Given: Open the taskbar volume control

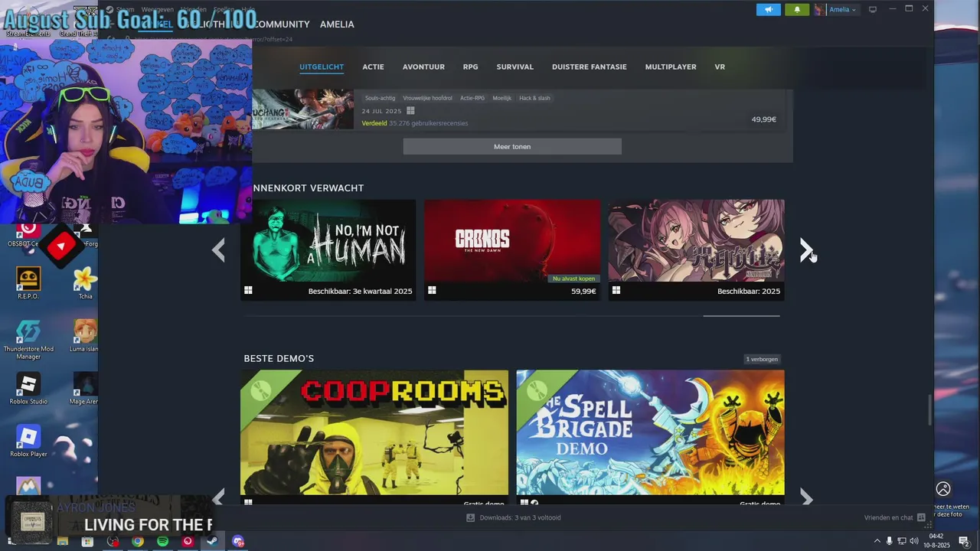Looking at the screenshot, I should pyautogui.click(x=913, y=541).
